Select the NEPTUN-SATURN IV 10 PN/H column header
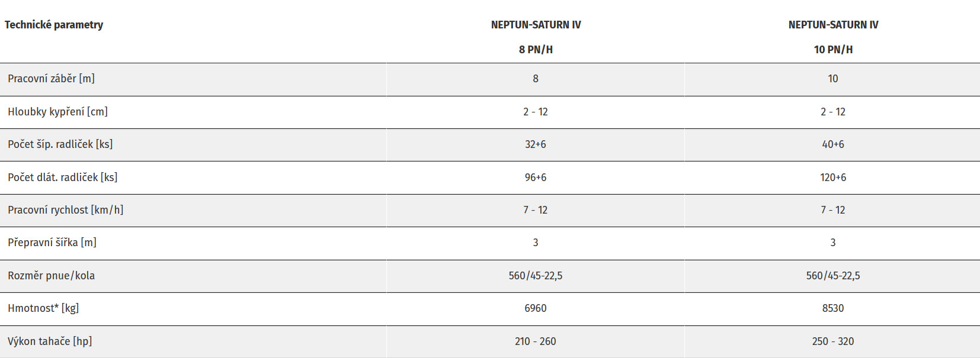Screen dimensions: 980x358 [x=833, y=37]
